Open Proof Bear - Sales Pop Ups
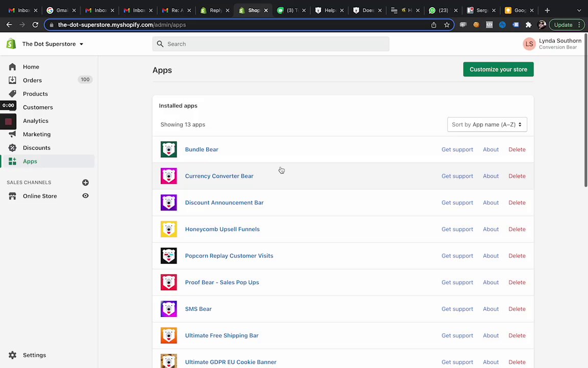Screen dimensions: 588x368 (222, 282)
